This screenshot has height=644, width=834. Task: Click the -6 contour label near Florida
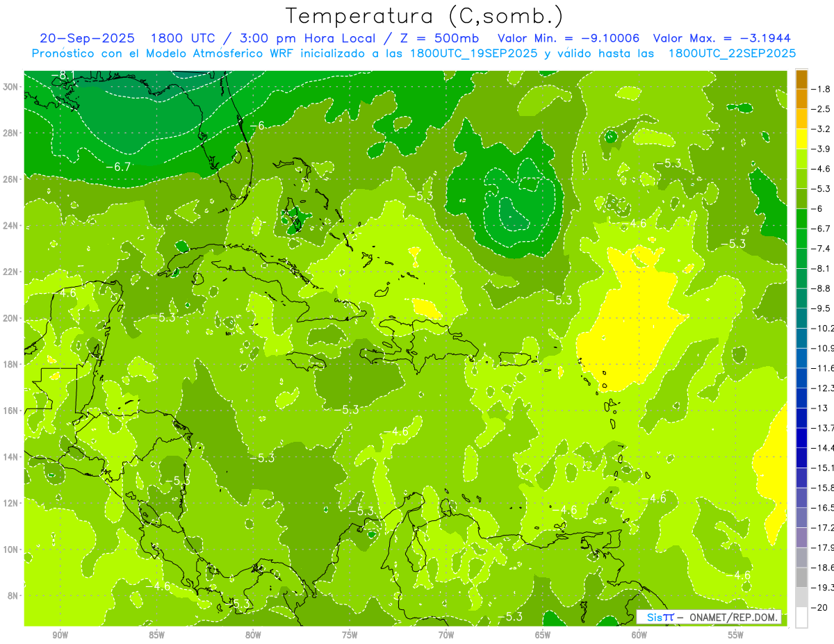point(257,125)
